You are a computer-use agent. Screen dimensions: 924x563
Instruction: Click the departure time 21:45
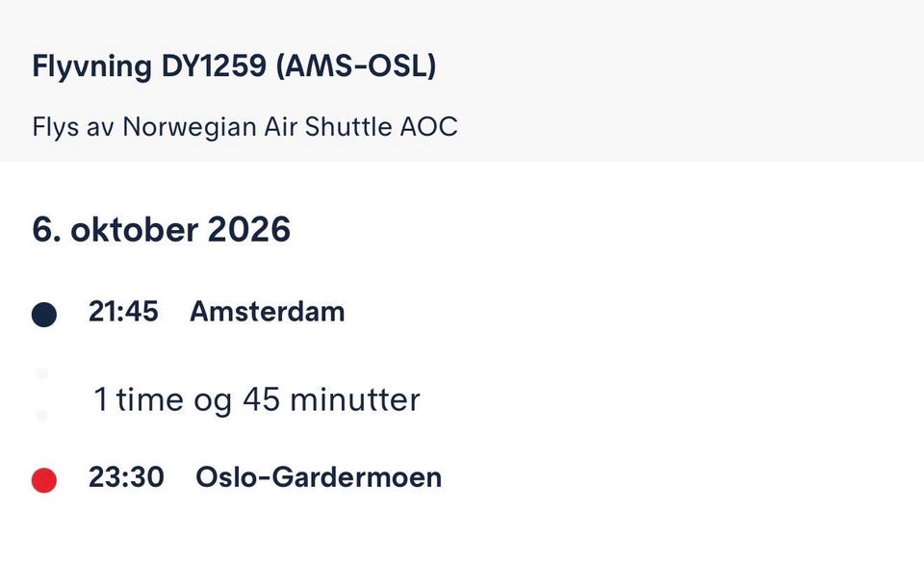(123, 311)
